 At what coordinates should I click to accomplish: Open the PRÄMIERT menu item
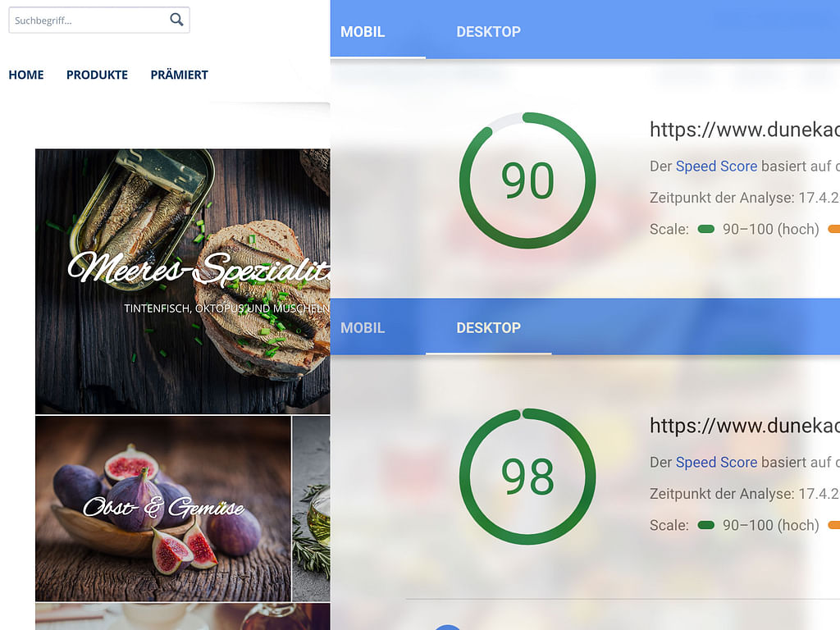[180, 75]
